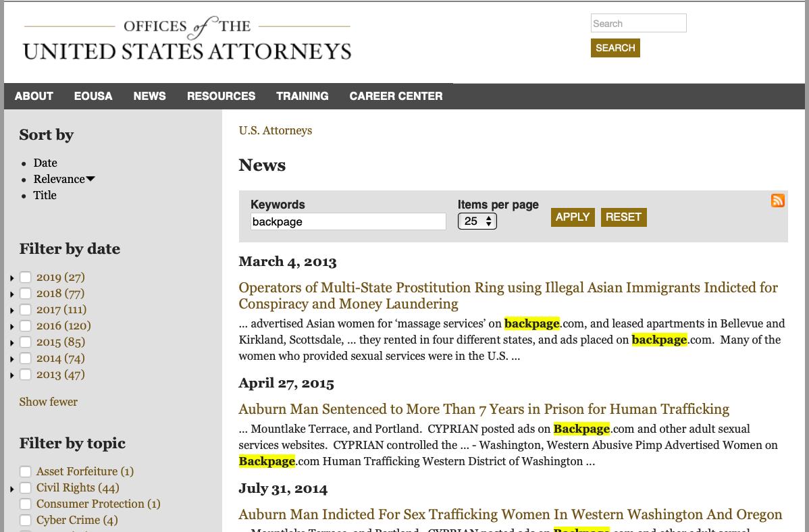Click the Show fewer link
Screen dimensions: 809x532
point(49,402)
